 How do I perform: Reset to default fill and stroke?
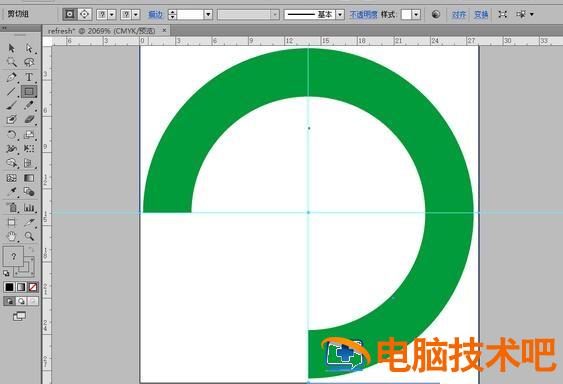click(x=6, y=273)
